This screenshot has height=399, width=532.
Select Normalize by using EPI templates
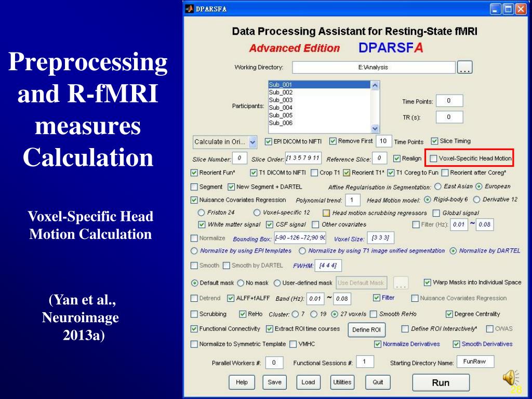[x=194, y=251]
